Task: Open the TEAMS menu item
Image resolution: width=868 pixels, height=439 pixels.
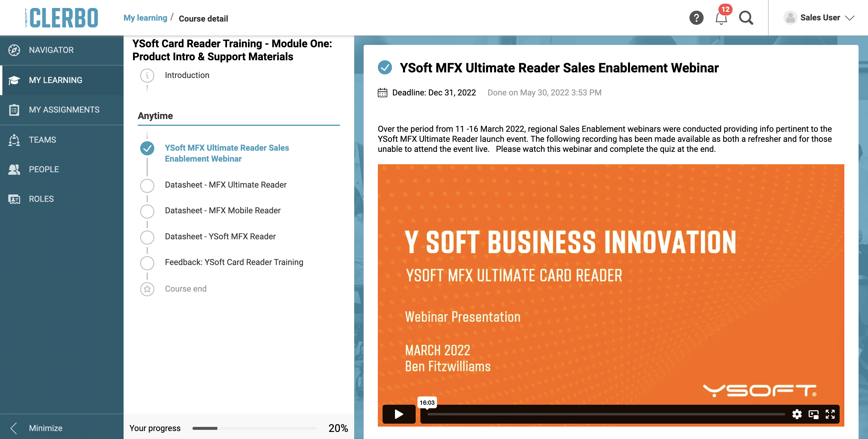Action: coord(62,140)
